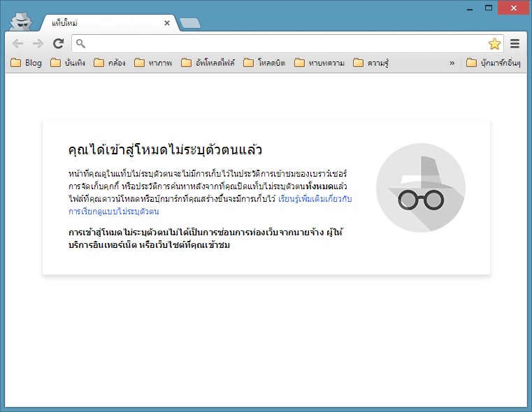The image size is (532, 412).
Task: Open the บันเทิง bookmark folder
Action: [x=68, y=63]
